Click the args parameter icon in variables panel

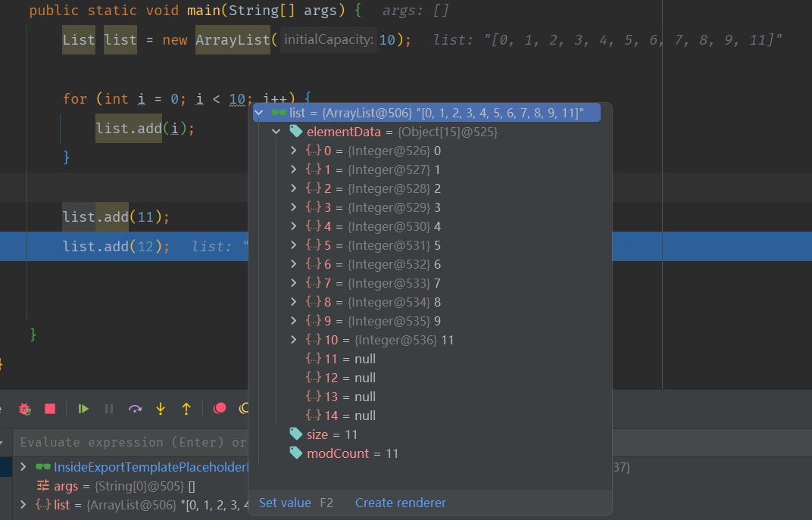tap(43, 486)
